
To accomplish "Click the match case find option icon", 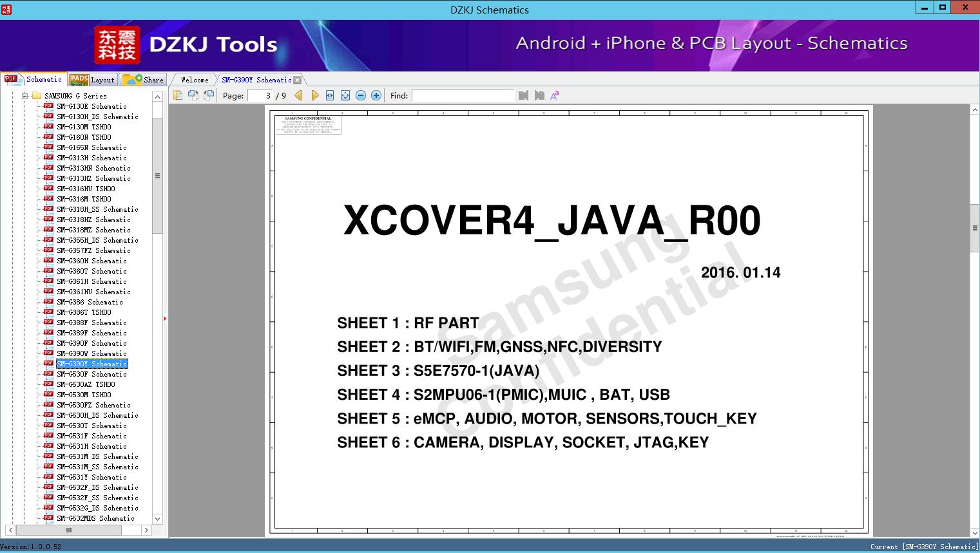I will click(x=554, y=95).
